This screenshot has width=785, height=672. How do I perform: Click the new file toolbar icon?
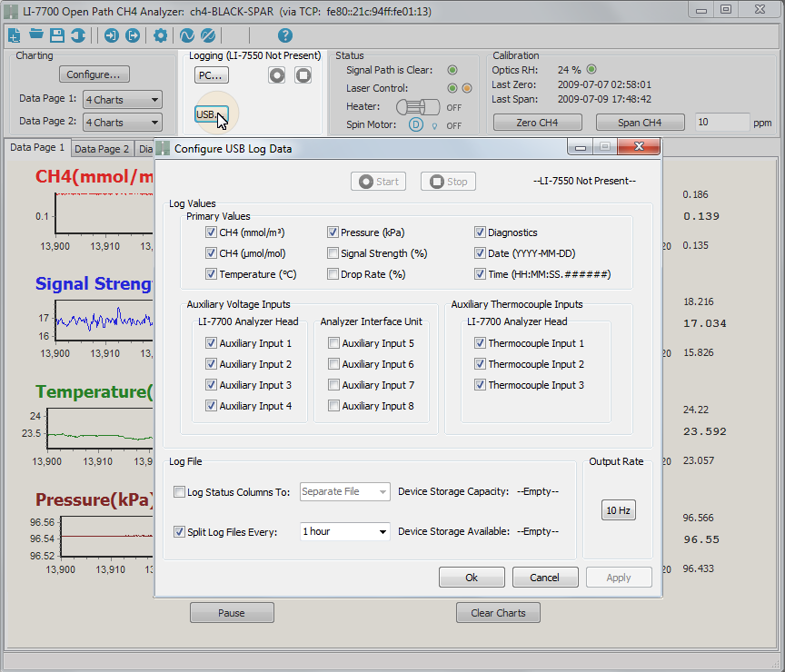(15, 35)
